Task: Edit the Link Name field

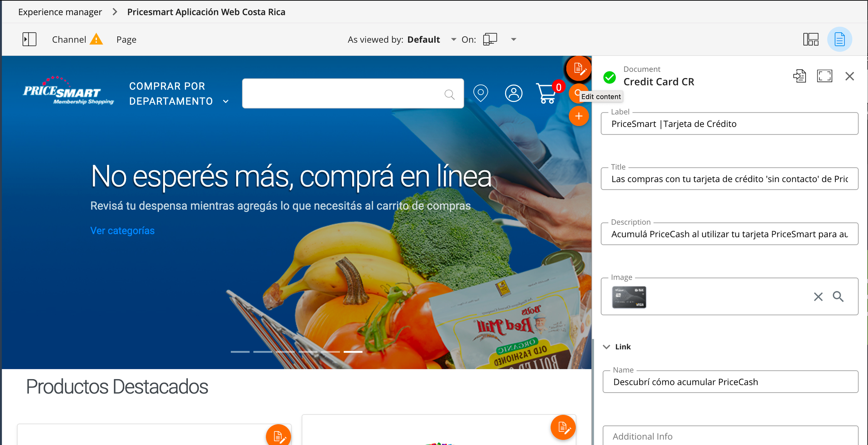Action: tap(731, 382)
